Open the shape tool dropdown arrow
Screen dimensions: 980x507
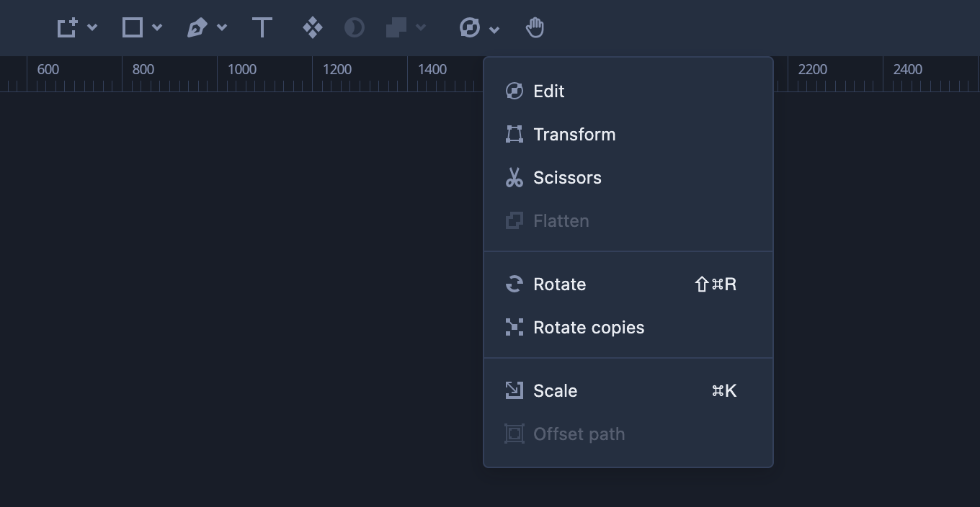click(157, 28)
